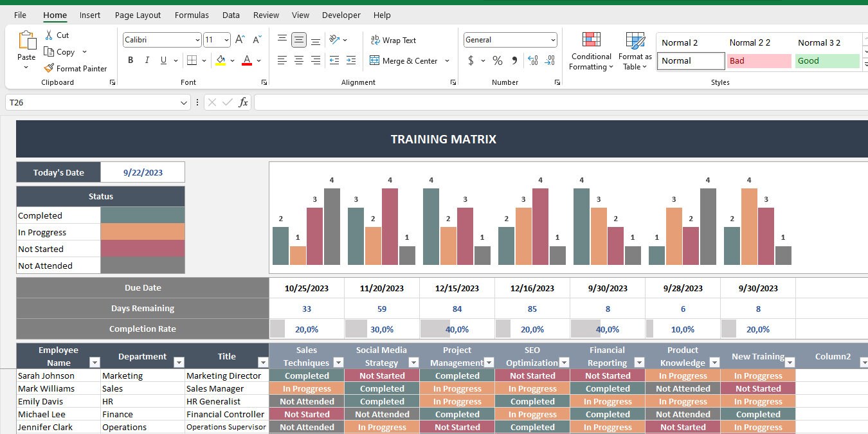Open the font size 11 dropdown
868x434 pixels.
point(226,40)
